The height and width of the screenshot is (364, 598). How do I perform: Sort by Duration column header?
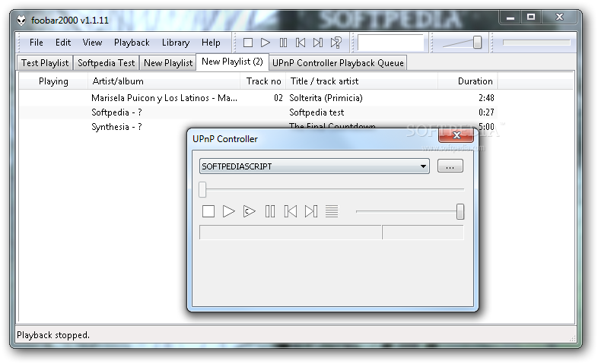(x=468, y=81)
